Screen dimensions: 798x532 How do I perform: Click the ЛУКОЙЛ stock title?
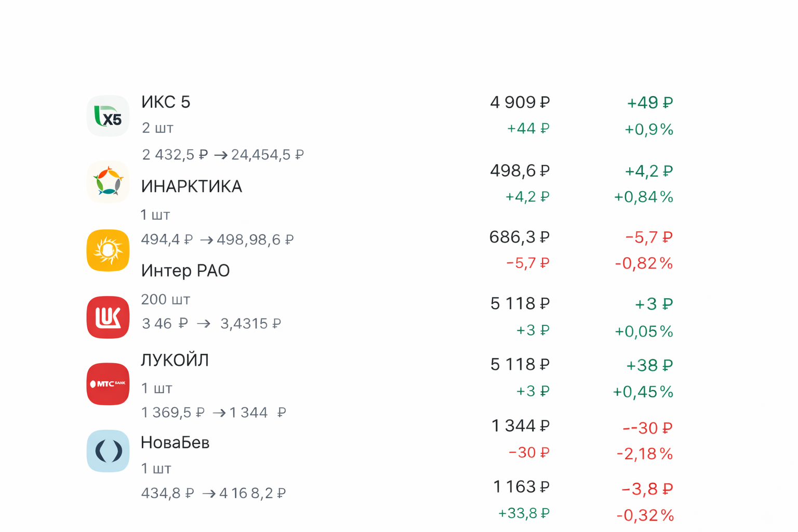click(175, 360)
